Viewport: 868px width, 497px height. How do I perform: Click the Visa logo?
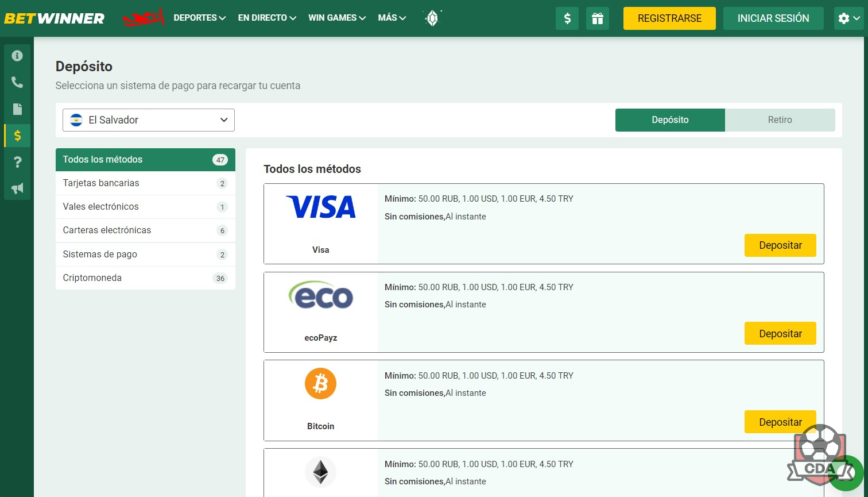(x=321, y=207)
